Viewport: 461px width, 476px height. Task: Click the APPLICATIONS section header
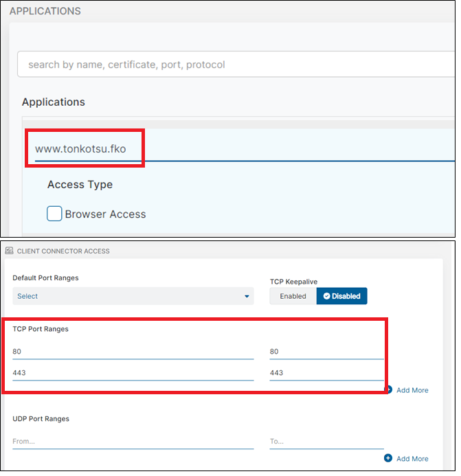point(45,12)
